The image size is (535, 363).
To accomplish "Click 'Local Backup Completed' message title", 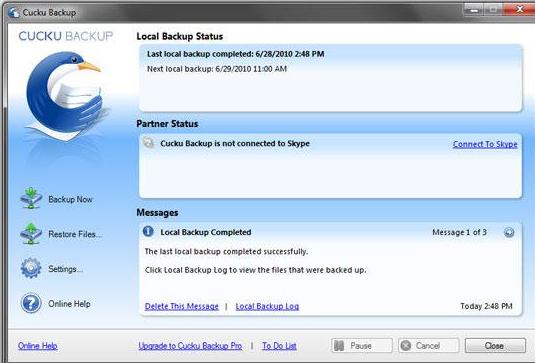I will point(206,232).
